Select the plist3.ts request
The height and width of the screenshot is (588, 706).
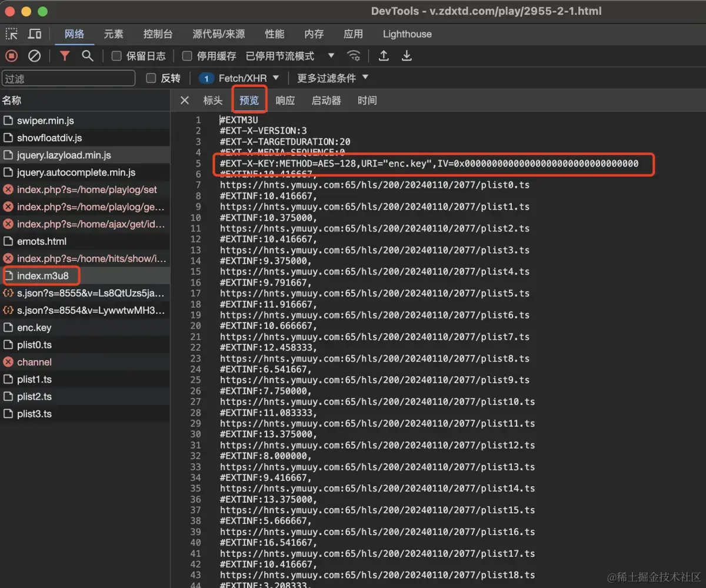tap(85, 414)
